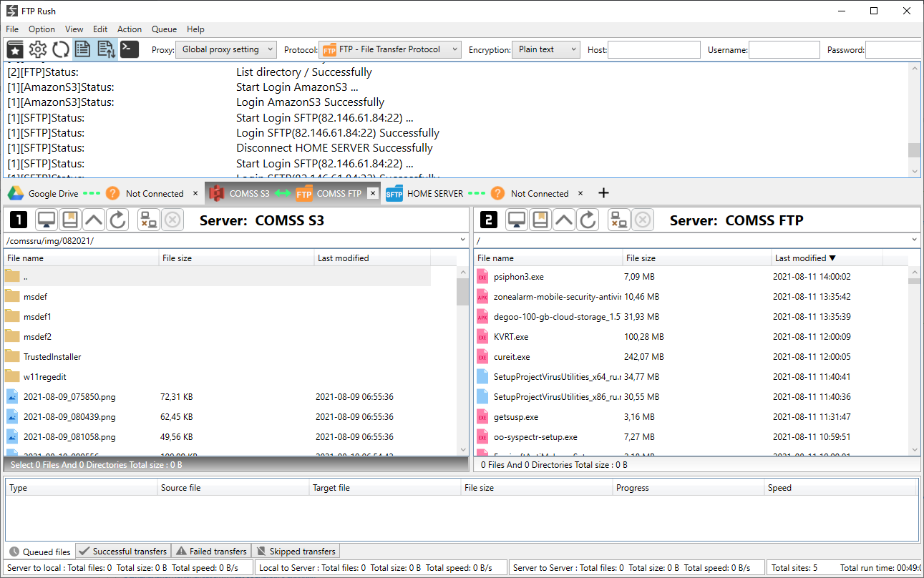Click the COMSS S3 file list scrollbar thumb

[x=462, y=292]
